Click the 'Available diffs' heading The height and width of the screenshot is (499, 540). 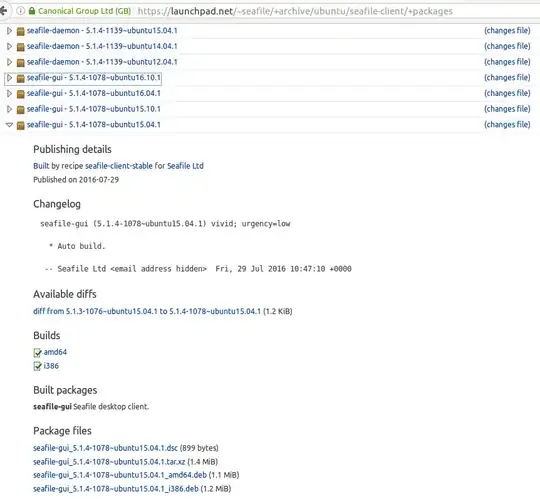65,294
